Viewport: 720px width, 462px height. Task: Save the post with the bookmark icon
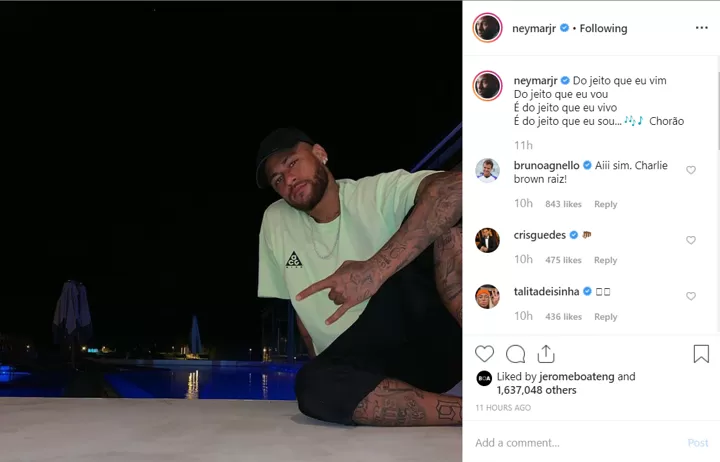[701, 354]
